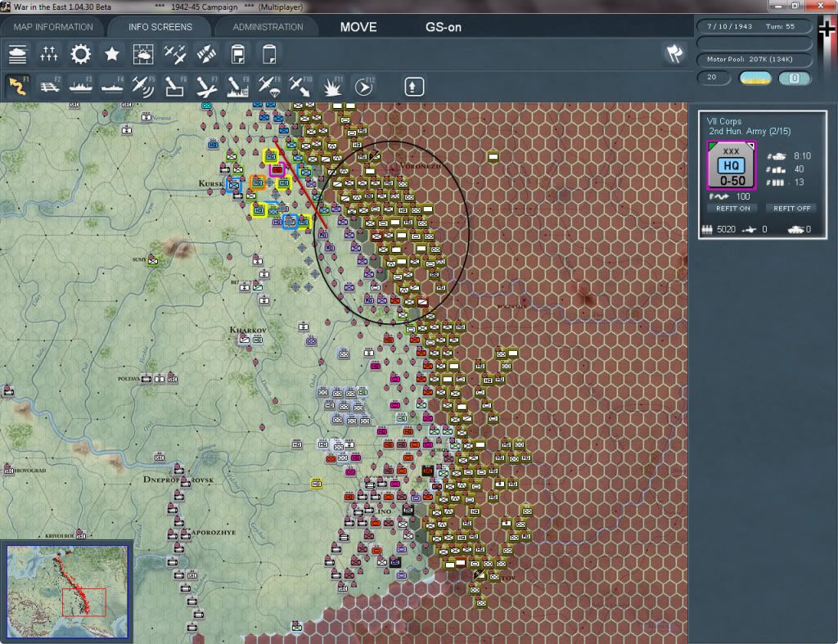Click the Kharkov city label on map
838x644 pixels.
click(x=248, y=330)
